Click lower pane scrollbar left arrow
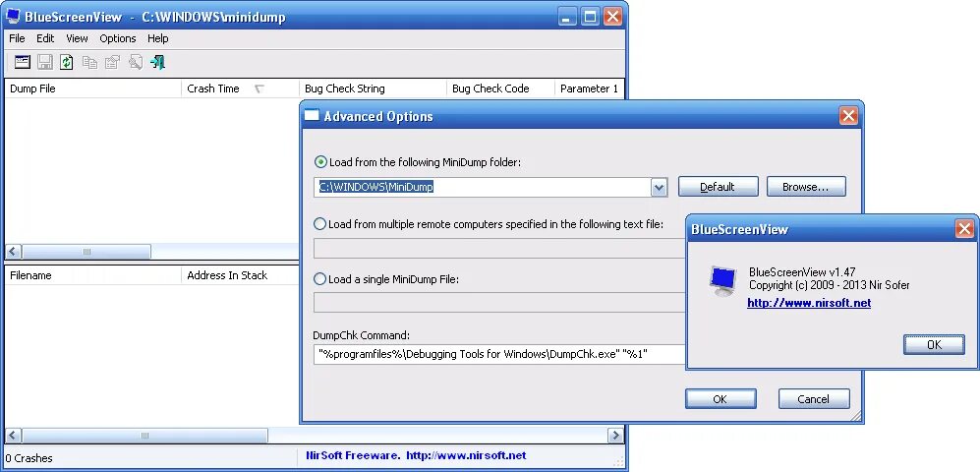Screen dimensions: 980x472 point(13,435)
